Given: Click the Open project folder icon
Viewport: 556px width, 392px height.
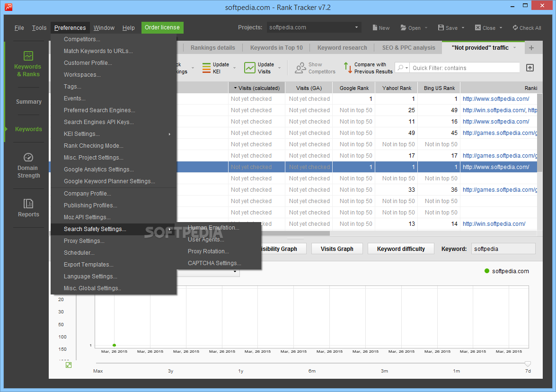Looking at the screenshot, I should (403, 27).
